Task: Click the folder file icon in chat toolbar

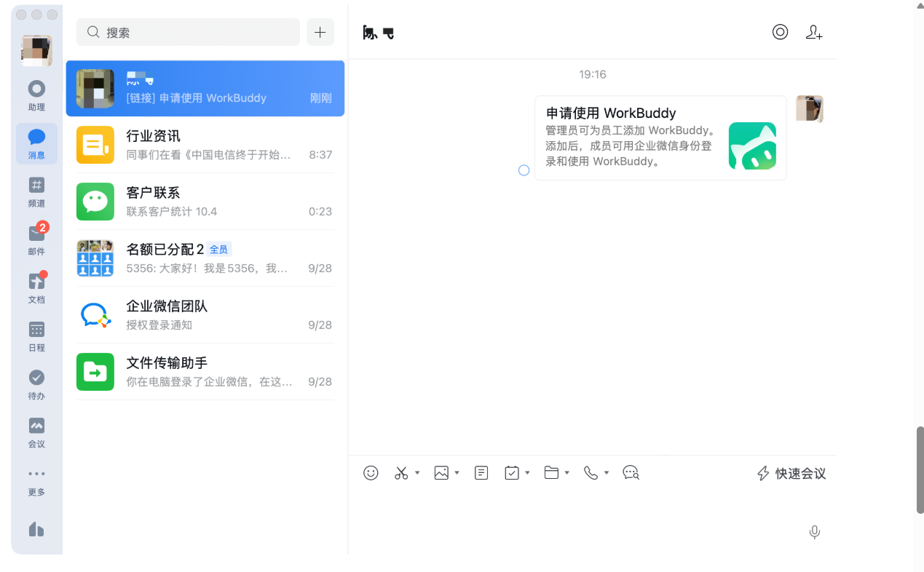Action: point(551,473)
